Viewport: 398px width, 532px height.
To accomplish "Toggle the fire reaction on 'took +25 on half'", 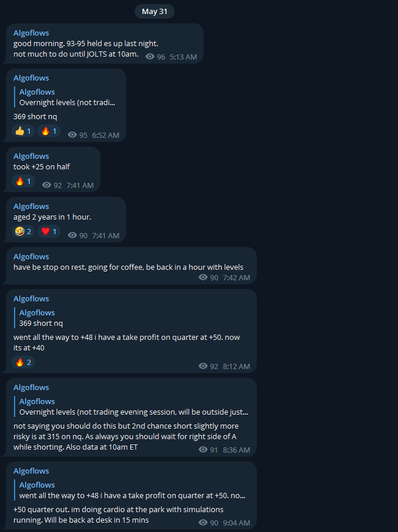I will (23, 181).
